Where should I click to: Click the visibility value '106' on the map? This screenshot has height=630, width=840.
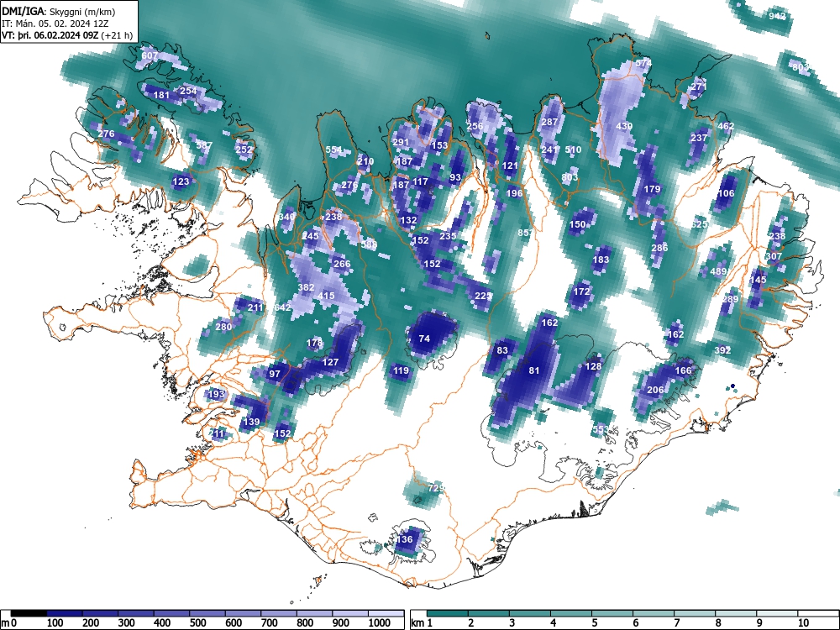point(727,193)
